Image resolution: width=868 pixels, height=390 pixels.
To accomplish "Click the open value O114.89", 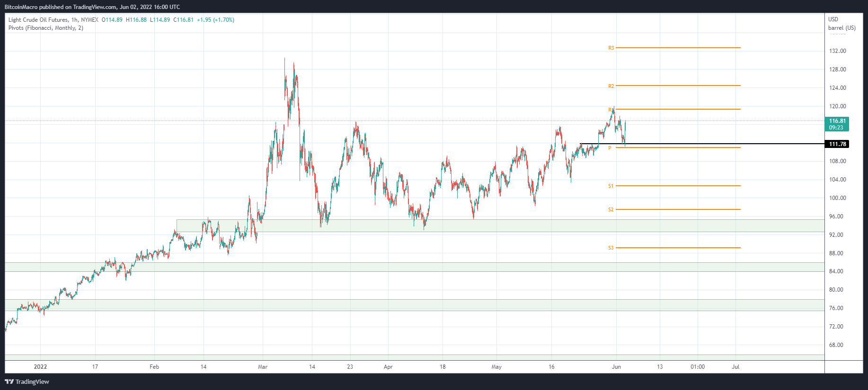I will point(112,20).
